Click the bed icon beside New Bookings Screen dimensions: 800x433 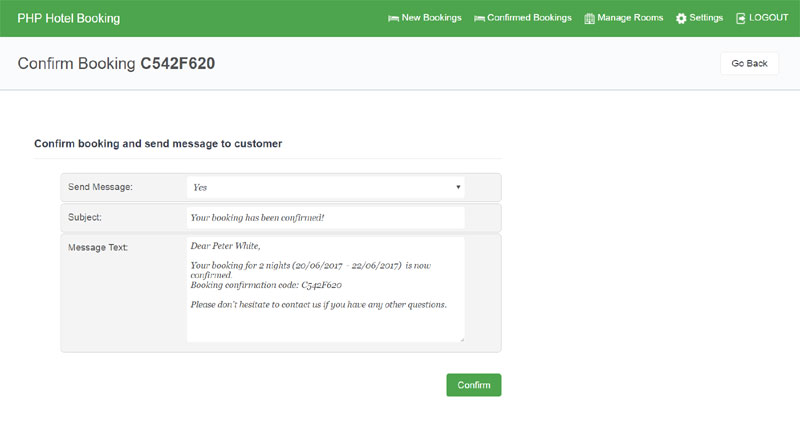[393, 18]
